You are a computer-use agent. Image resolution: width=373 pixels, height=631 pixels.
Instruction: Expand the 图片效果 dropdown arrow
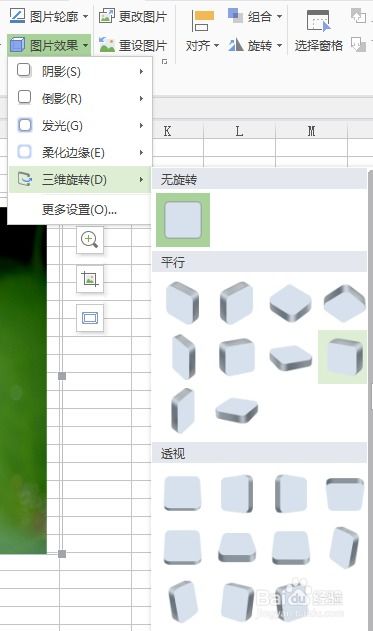(x=85, y=45)
